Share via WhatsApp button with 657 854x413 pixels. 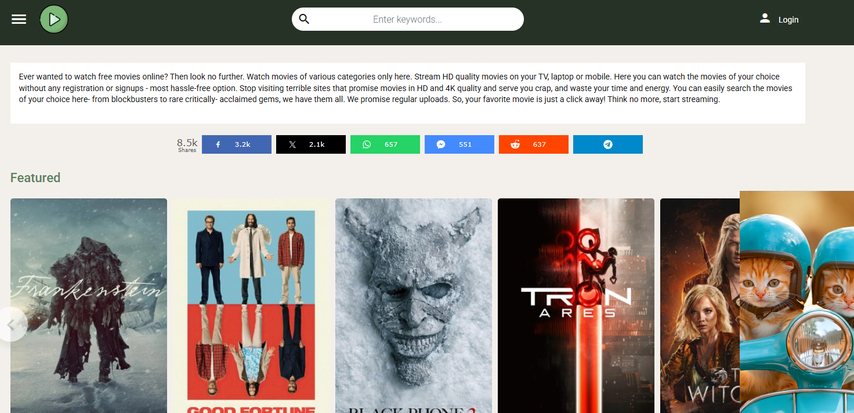tap(385, 144)
